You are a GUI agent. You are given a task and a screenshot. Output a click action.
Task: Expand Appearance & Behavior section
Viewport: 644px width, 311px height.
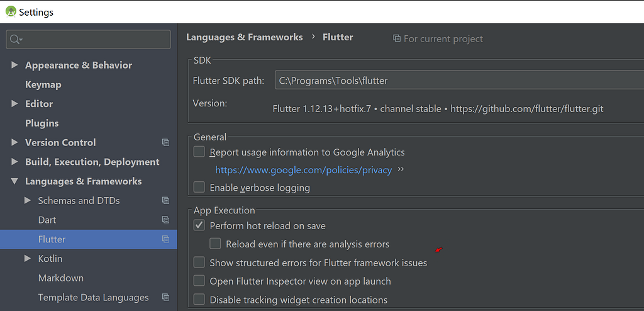coord(14,65)
